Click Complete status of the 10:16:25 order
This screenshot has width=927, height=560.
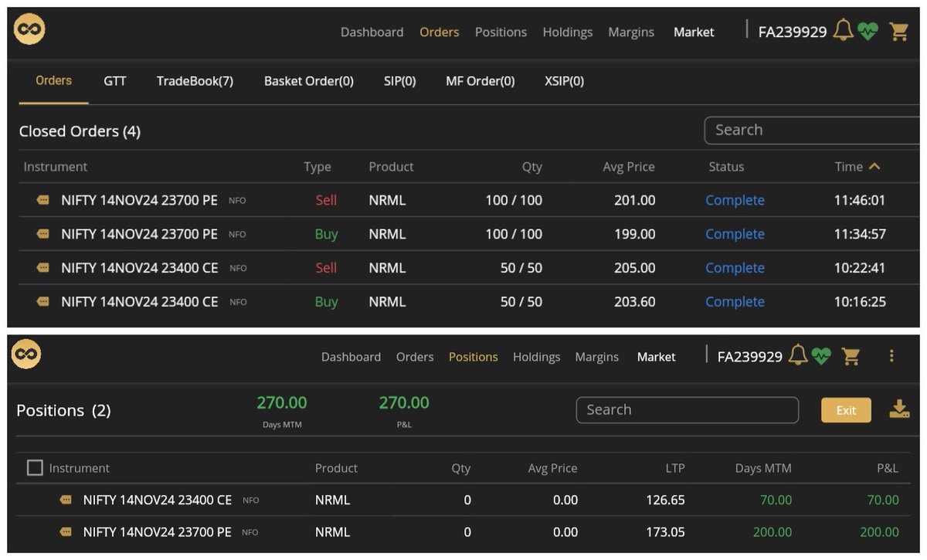735,302
